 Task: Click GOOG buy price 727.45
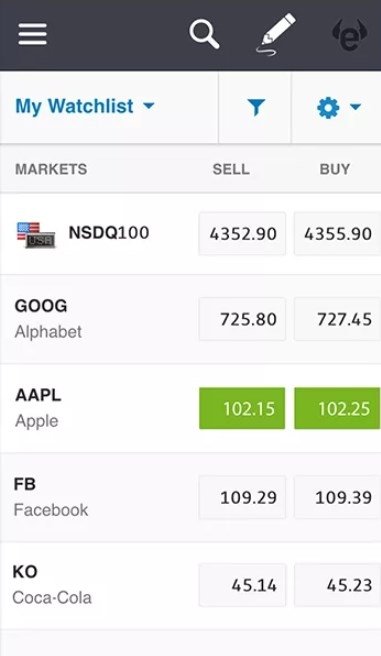[337, 319]
